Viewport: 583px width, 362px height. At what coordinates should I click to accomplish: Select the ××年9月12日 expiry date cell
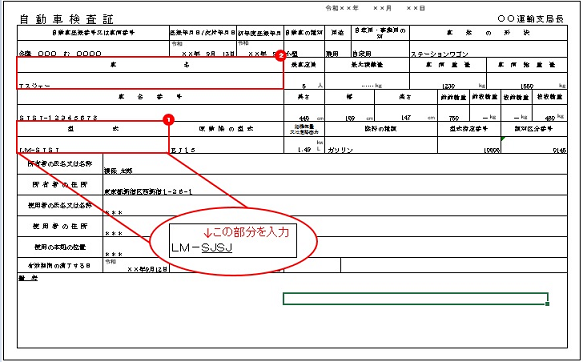coord(136,265)
